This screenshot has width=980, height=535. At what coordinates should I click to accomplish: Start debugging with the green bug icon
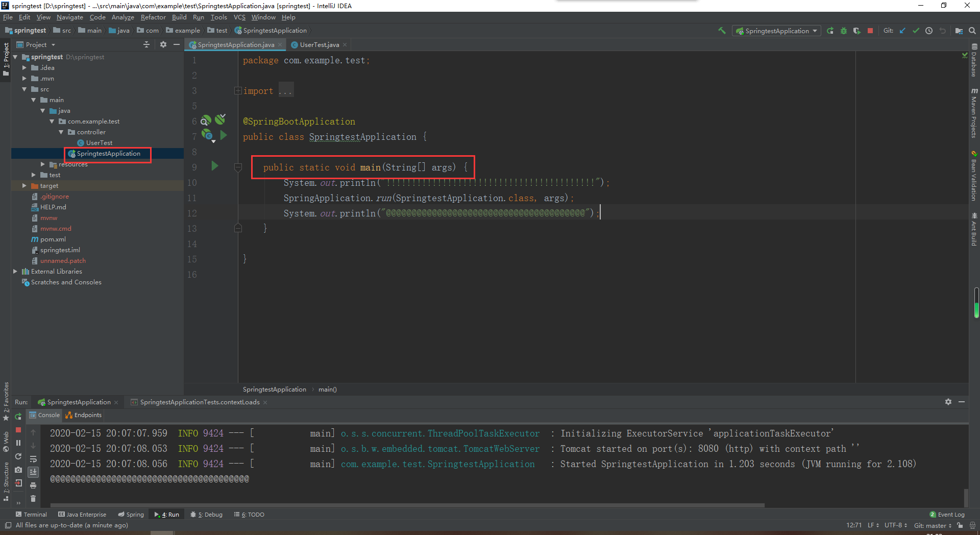click(844, 31)
